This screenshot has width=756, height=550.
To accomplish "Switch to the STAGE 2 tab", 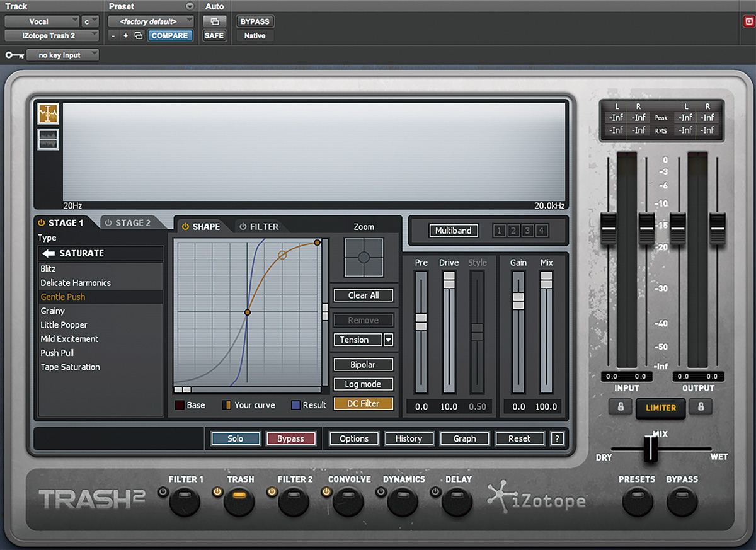I will [128, 222].
